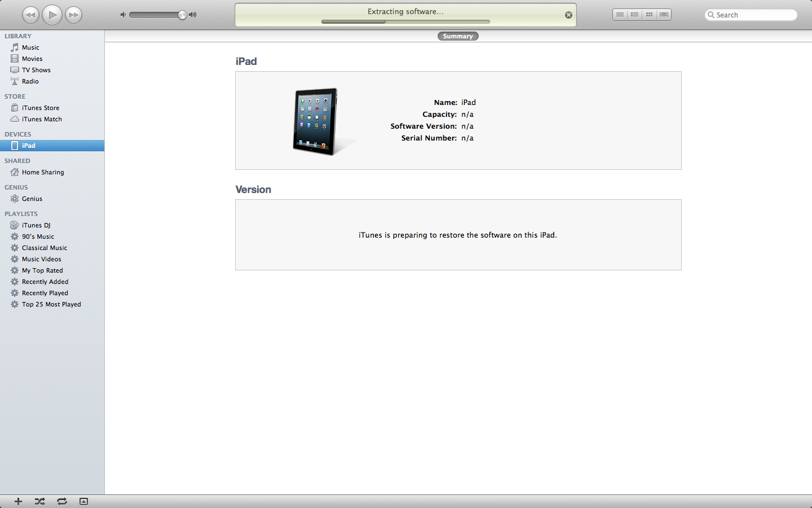Click the iTunes Match cloud icon

15,119
